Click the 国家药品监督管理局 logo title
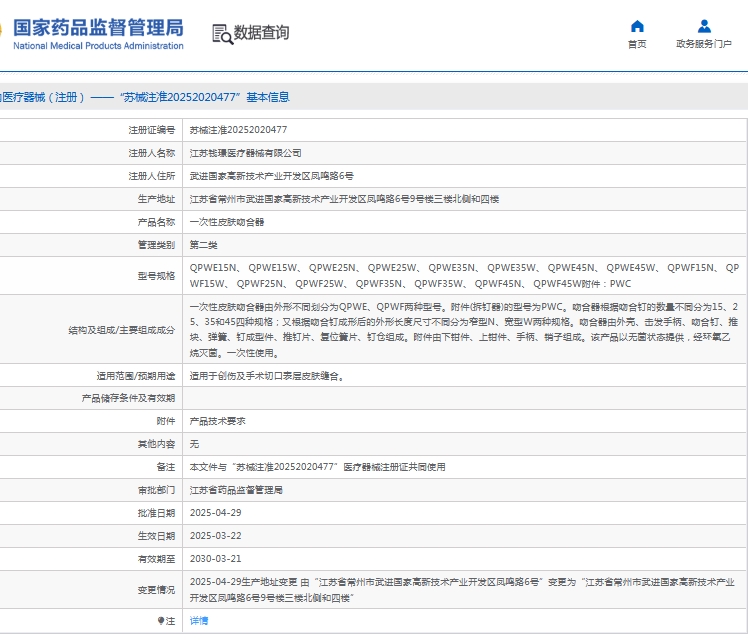This screenshot has height=641, width=748. [98, 28]
